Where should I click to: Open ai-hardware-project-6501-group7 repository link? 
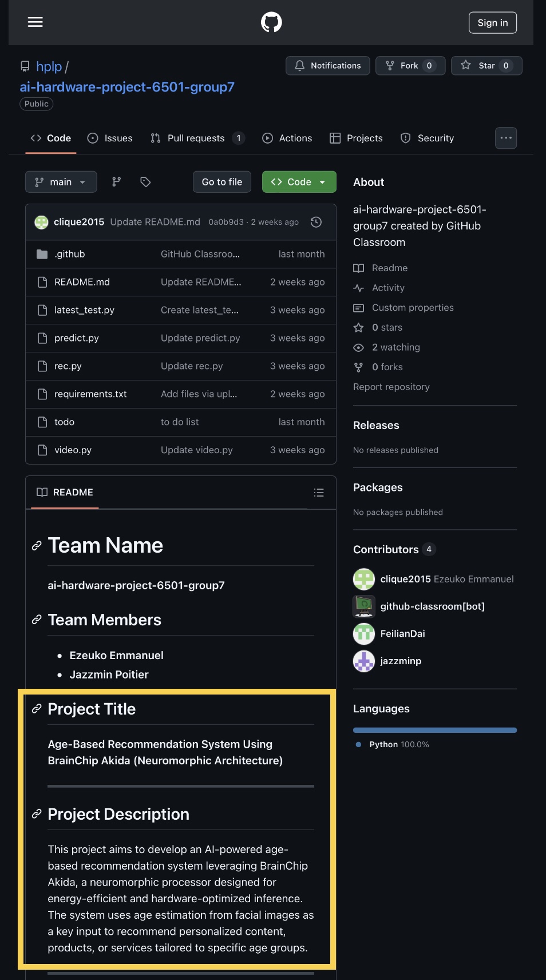tap(127, 87)
